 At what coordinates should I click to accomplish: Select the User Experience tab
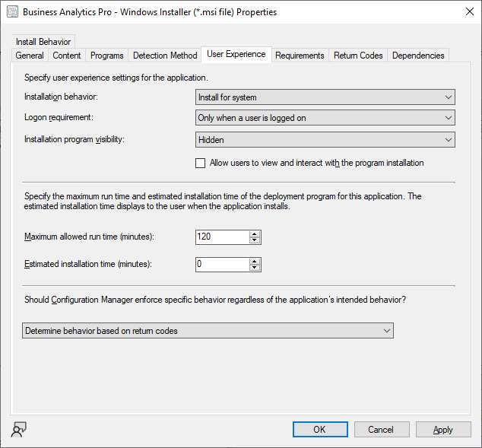[236, 54]
